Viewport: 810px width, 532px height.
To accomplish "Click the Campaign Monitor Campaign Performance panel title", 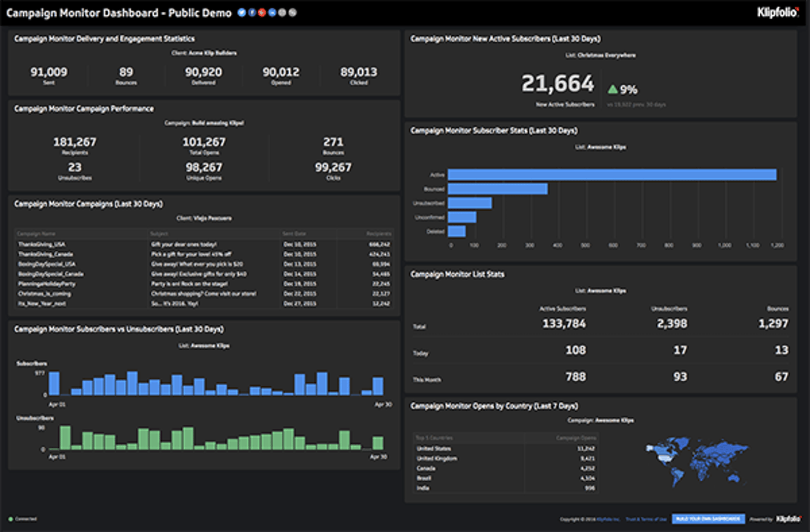I will (84, 109).
